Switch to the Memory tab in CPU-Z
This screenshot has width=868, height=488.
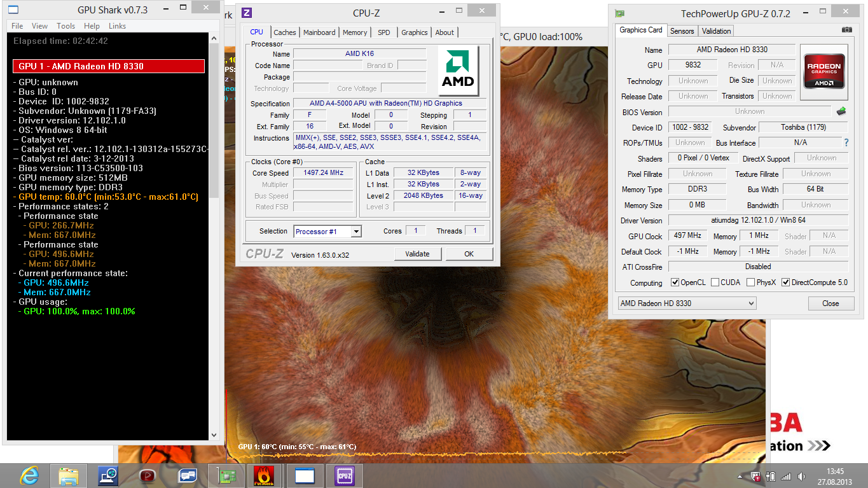pyautogui.click(x=355, y=32)
